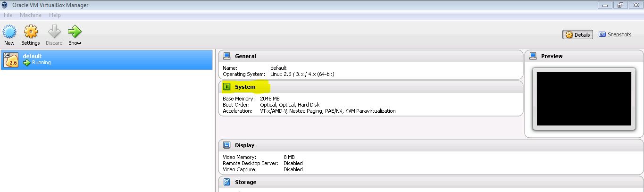Select the default VM's 64-bit Linux 2.6 icon
This screenshot has width=644, height=192.
click(11, 59)
